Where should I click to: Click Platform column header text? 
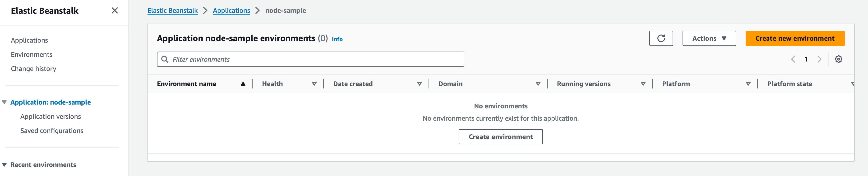coord(676,84)
